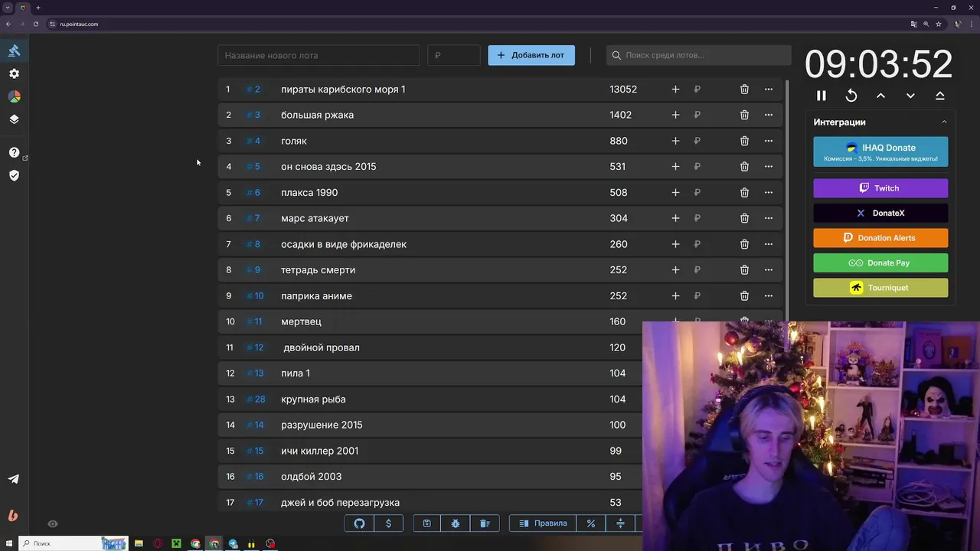Collapse the Интеграции panel
980x551 pixels.
pyautogui.click(x=944, y=122)
